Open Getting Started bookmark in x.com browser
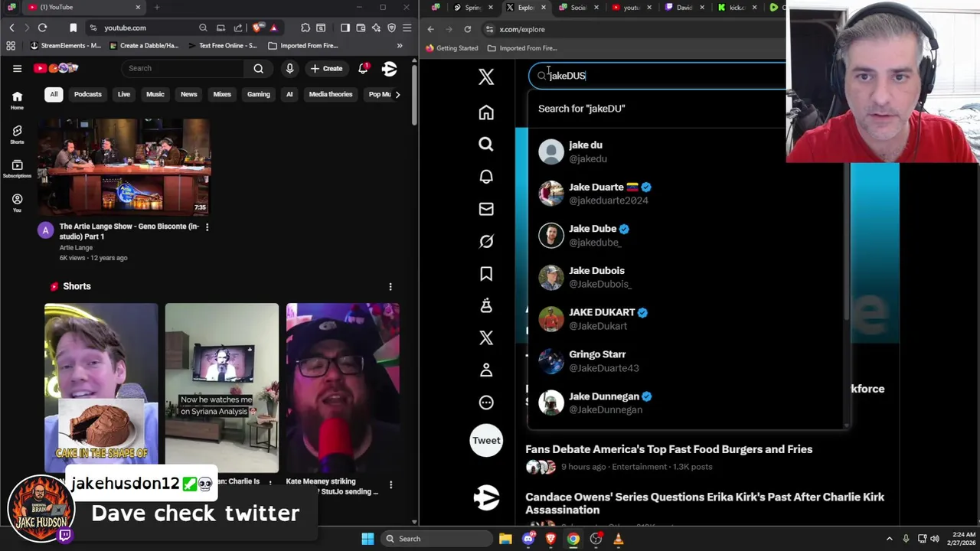 tap(452, 48)
